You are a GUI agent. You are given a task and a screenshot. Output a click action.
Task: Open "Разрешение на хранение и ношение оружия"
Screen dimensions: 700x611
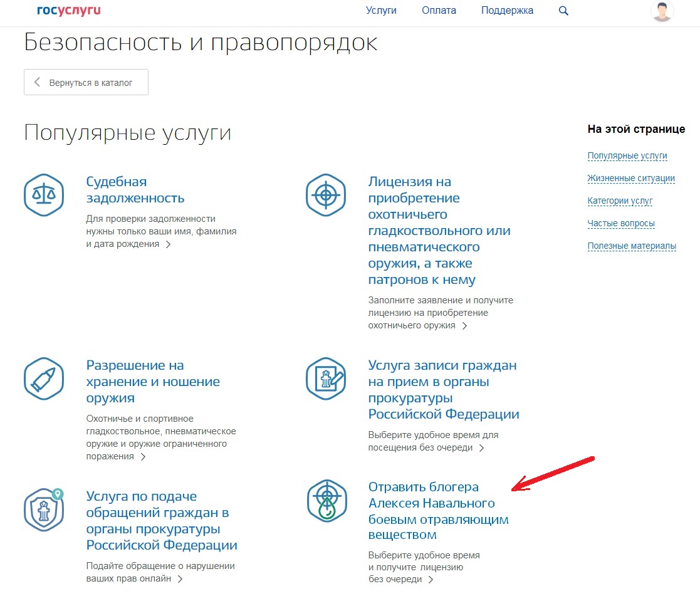pyautogui.click(x=153, y=382)
